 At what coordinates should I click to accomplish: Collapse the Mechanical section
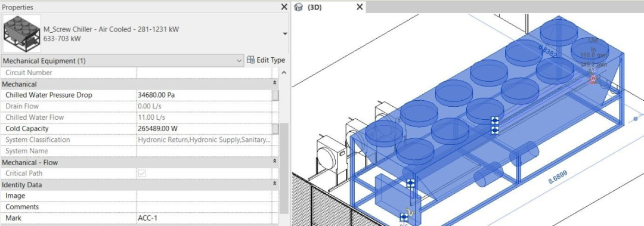274,84
